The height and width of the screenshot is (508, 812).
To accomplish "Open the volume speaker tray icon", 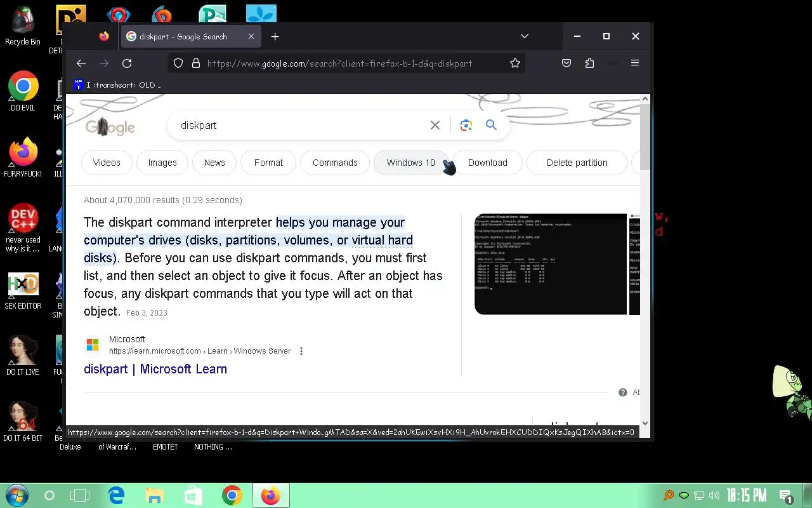I will point(714,495).
